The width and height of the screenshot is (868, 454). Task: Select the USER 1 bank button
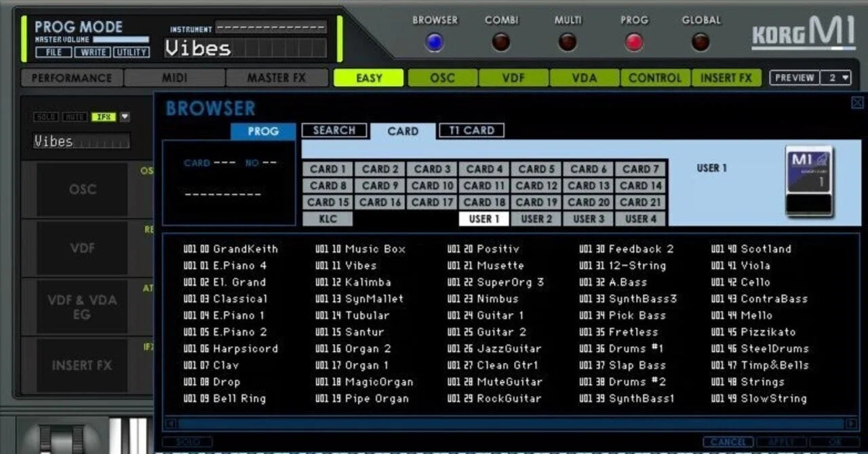click(x=484, y=218)
